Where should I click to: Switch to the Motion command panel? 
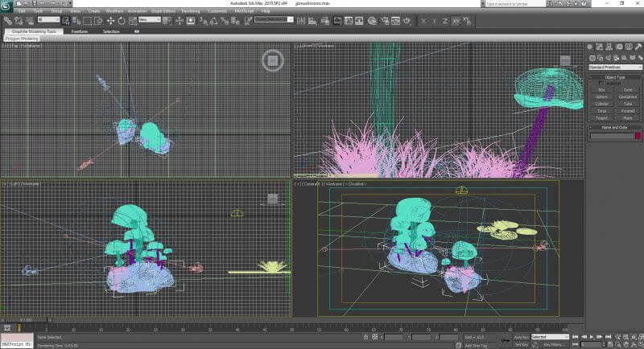tap(619, 47)
